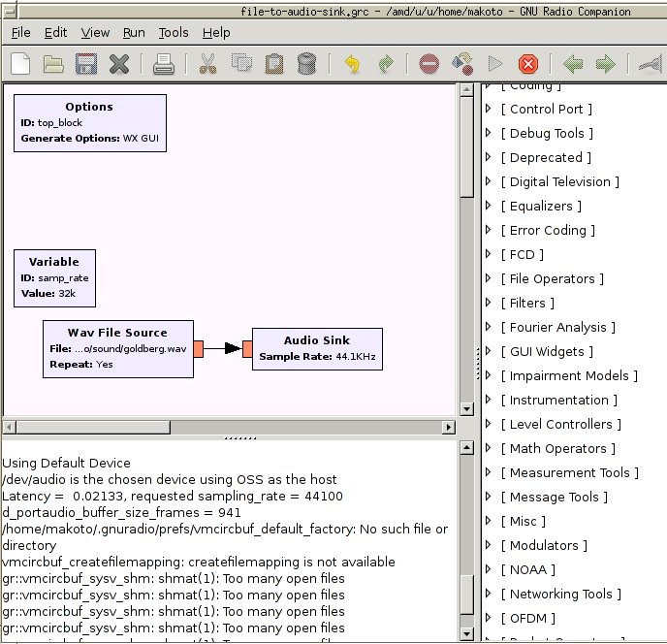Expand the FCD category

point(489,254)
